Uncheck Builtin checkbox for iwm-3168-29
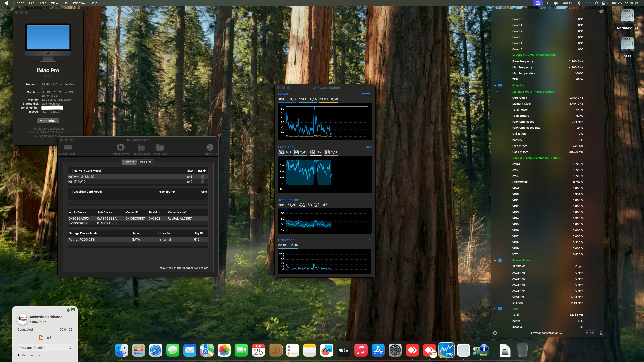 (203, 176)
